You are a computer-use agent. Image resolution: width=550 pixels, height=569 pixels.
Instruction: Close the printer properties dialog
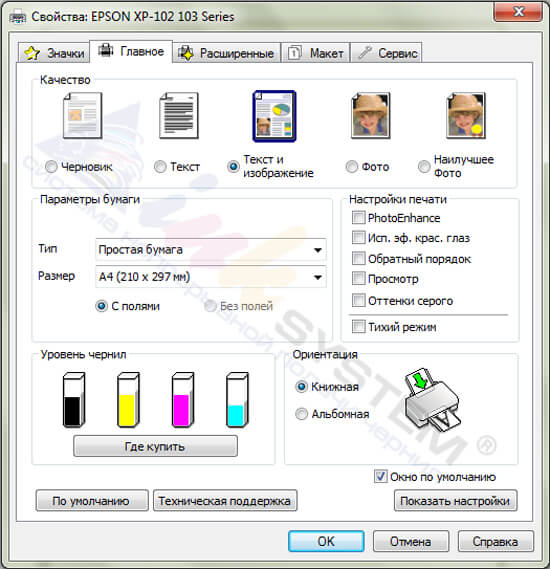[518, 12]
